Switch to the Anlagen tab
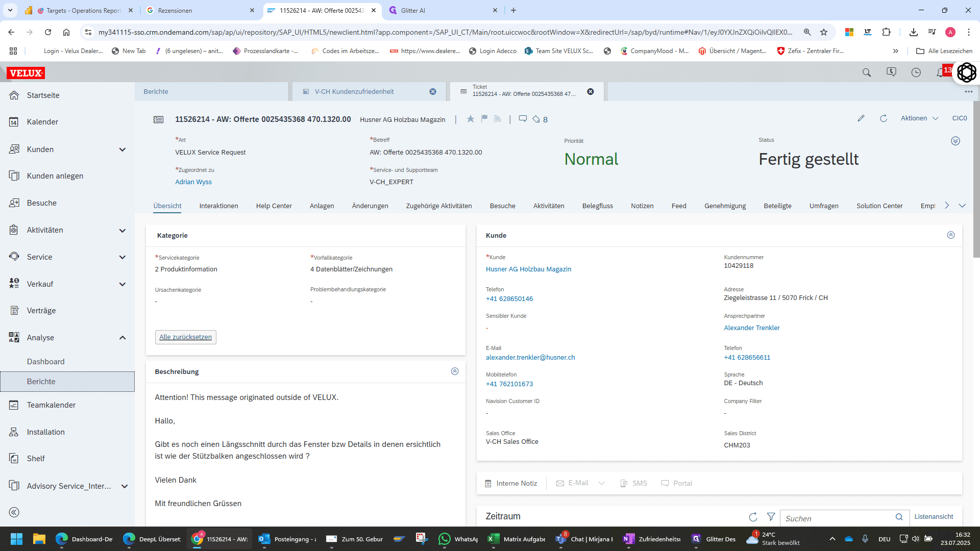980x551 pixels. pyautogui.click(x=322, y=206)
